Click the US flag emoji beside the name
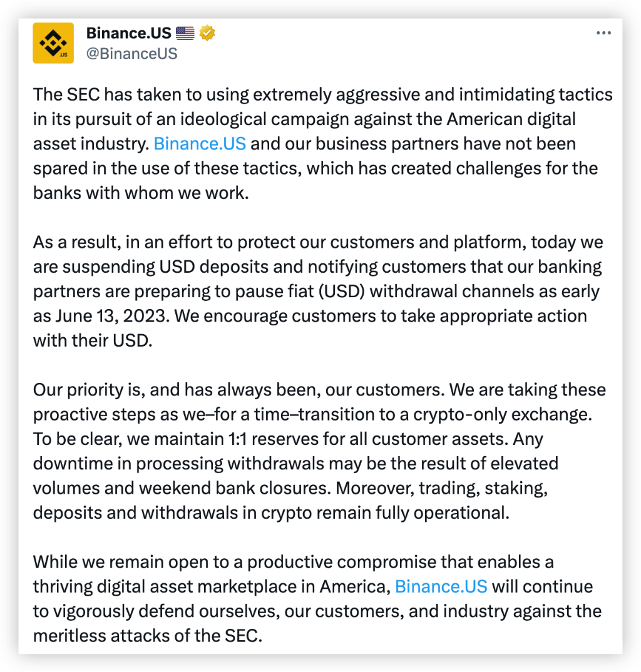The image size is (641, 672). [185, 33]
